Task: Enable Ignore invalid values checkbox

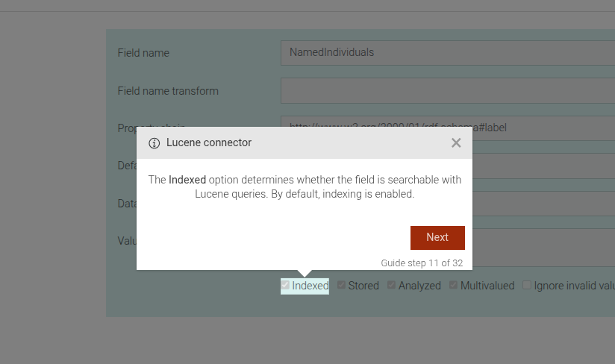Action: (x=527, y=285)
